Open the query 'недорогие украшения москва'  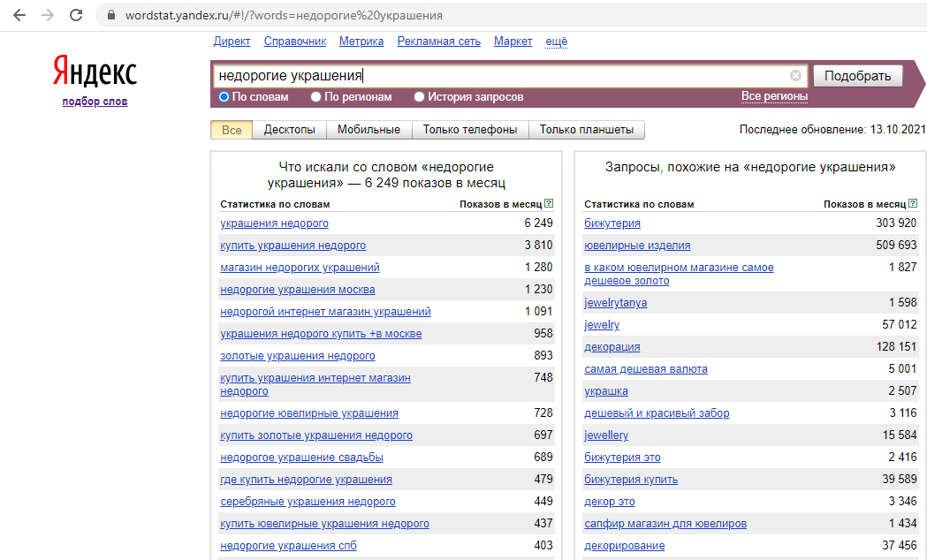click(298, 290)
